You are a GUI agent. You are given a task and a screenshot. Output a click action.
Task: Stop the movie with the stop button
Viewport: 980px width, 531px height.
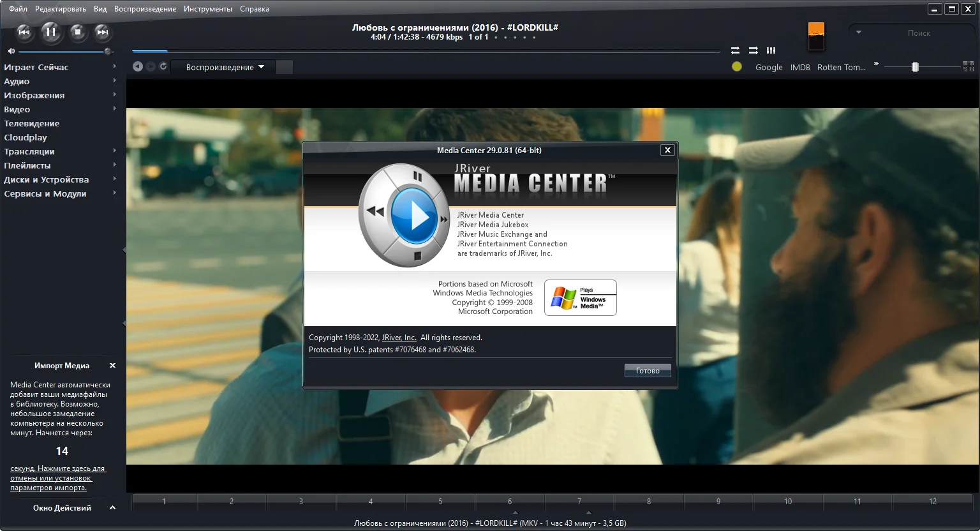click(77, 31)
